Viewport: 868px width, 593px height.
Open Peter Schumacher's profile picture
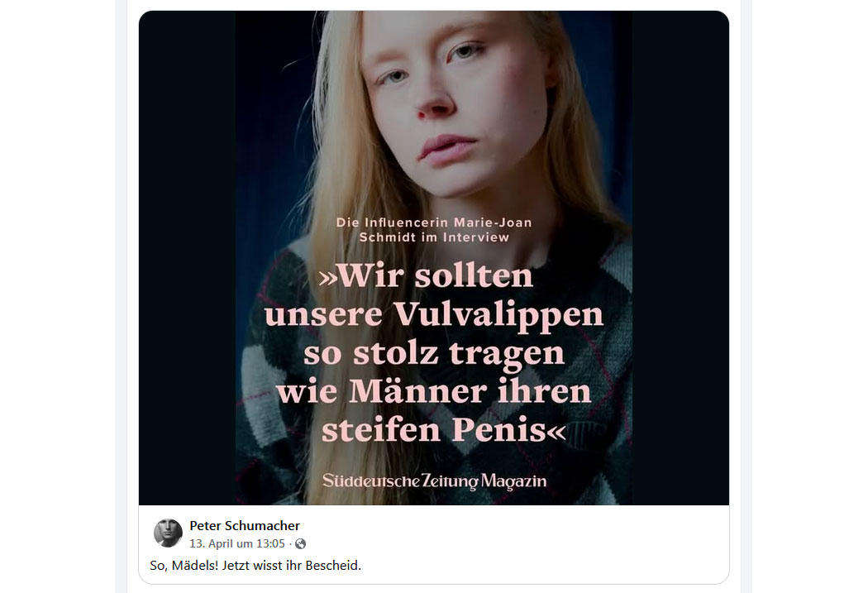168,533
